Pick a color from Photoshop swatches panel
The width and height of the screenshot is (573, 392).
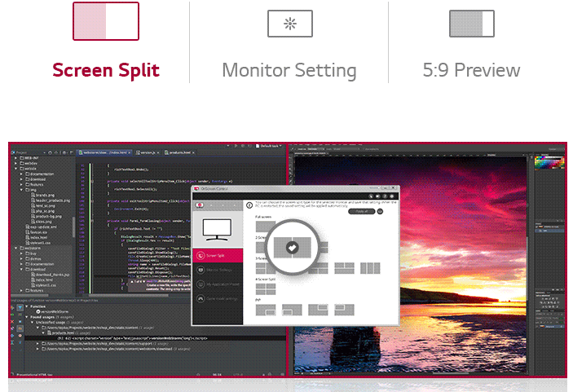(549, 162)
